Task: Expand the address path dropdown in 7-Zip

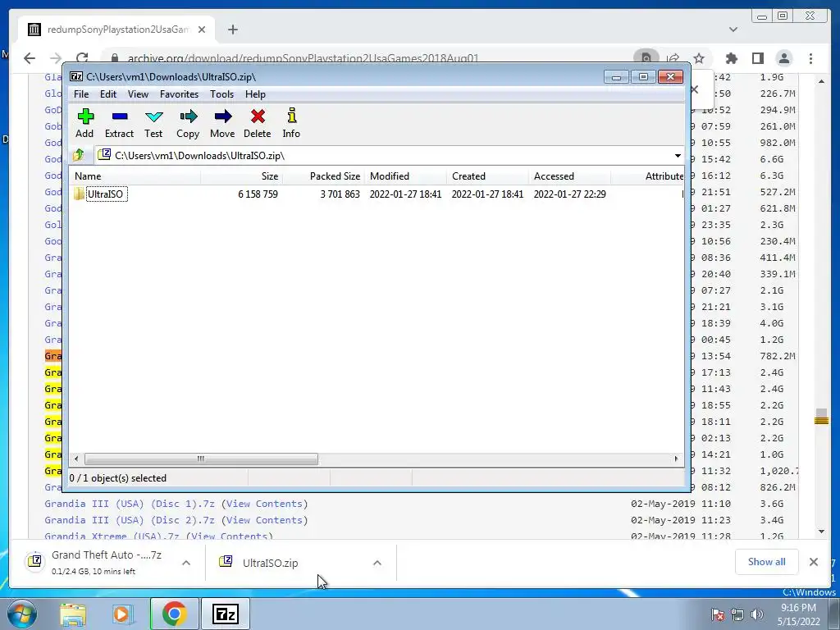Action: [x=678, y=155]
